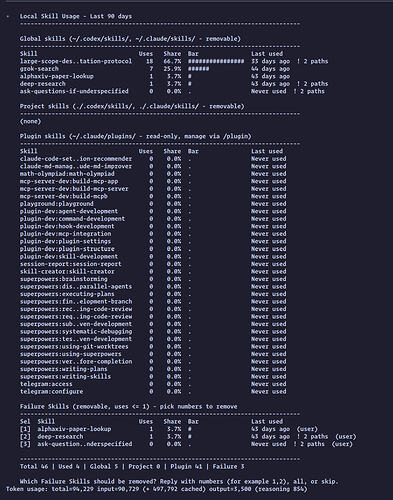Click '44 days ago' for grok-search
This screenshot has width=393, height=500.
click(270, 69)
